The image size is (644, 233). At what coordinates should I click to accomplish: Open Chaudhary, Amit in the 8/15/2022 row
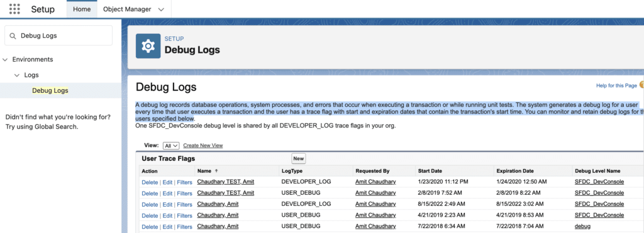pyautogui.click(x=218, y=204)
